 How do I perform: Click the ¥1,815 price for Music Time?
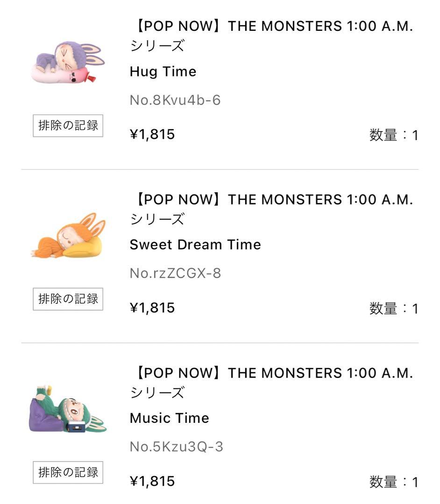tap(152, 481)
